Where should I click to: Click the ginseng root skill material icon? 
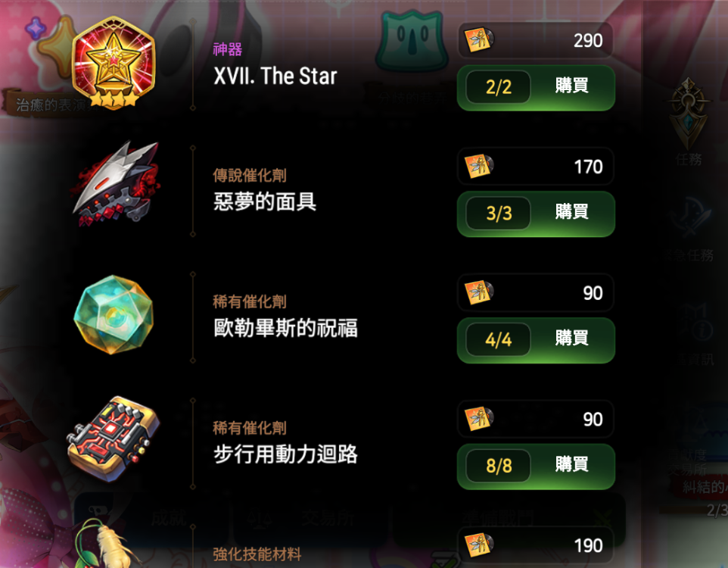pyautogui.click(x=107, y=544)
